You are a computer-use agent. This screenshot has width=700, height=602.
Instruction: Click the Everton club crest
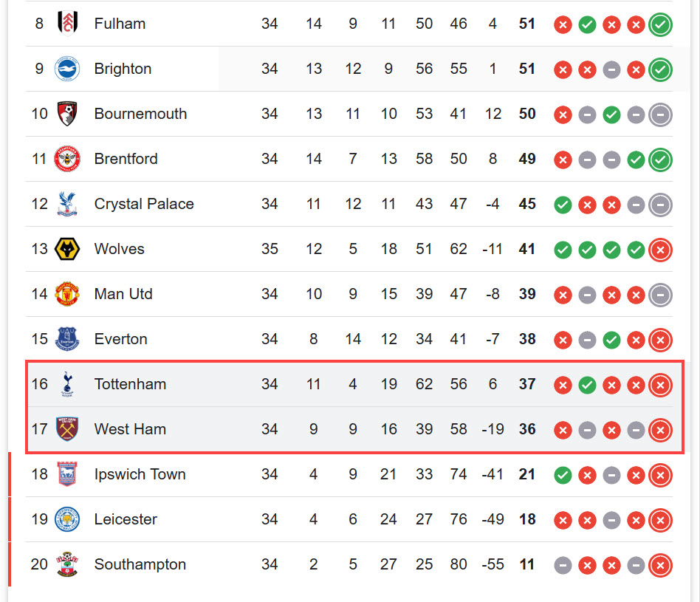coord(67,339)
